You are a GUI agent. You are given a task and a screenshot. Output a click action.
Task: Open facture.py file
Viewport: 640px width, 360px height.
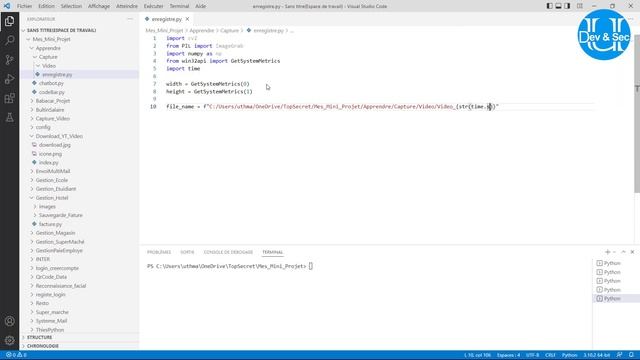pos(50,224)
